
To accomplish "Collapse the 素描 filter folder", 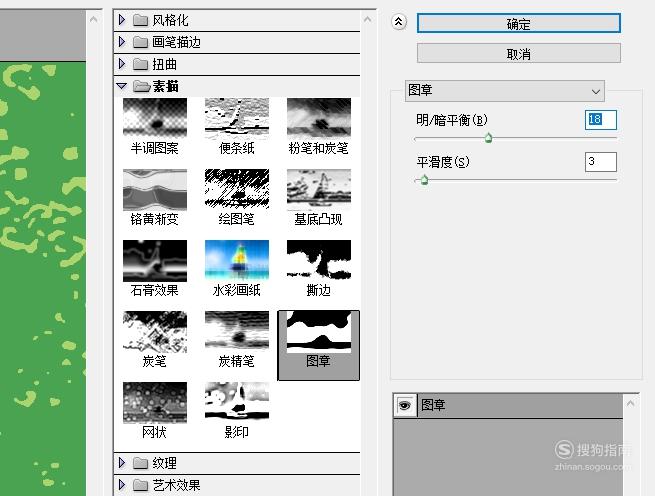I will tap(122, 86).
